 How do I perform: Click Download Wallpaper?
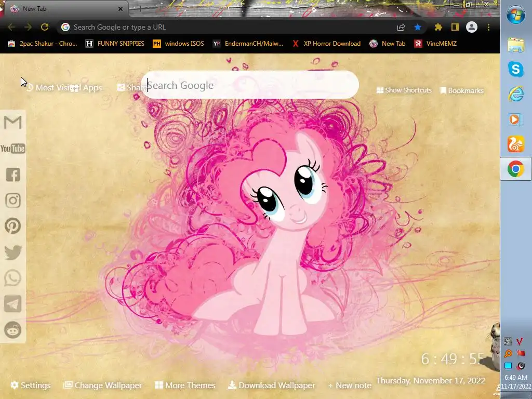tap(271, 385)
